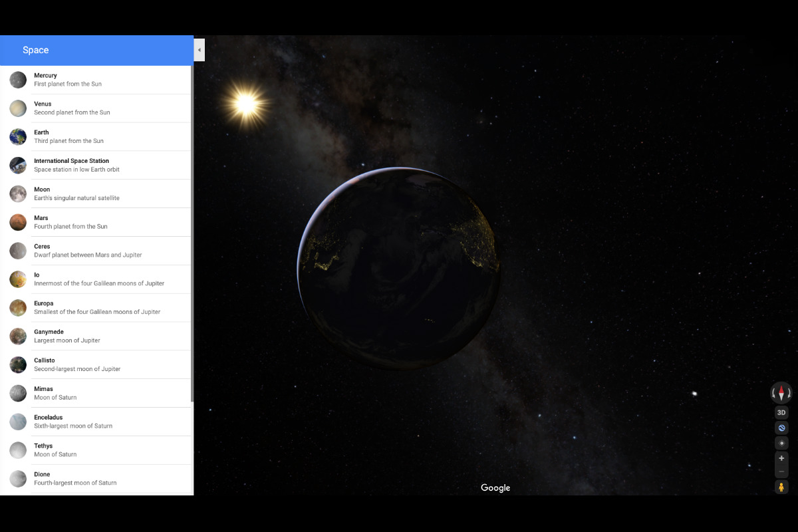Open Tethys entry title

coord(43,446)
